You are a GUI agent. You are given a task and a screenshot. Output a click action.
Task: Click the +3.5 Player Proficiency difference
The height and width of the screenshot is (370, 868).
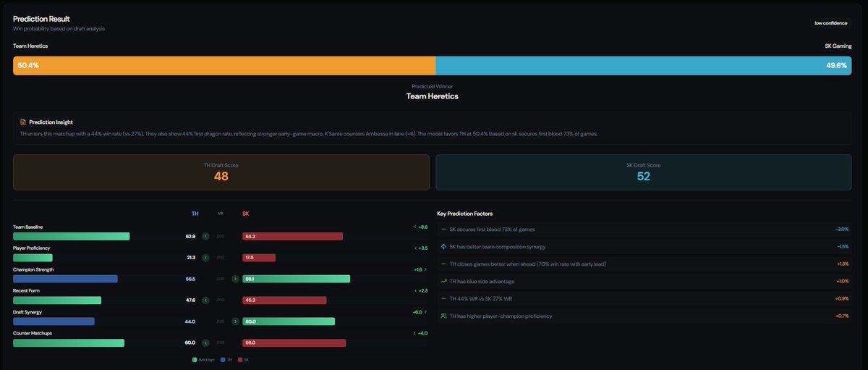click(x=420, y=248)
